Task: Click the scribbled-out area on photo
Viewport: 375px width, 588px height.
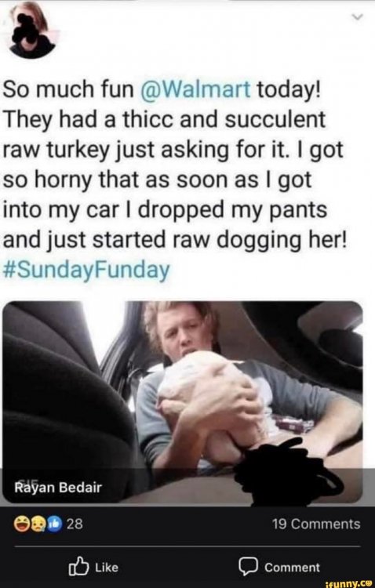Action: [x=289, y=474]
